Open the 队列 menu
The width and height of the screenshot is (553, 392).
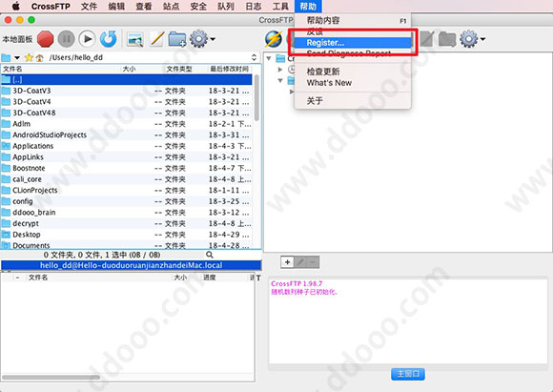tap(226, 7)
